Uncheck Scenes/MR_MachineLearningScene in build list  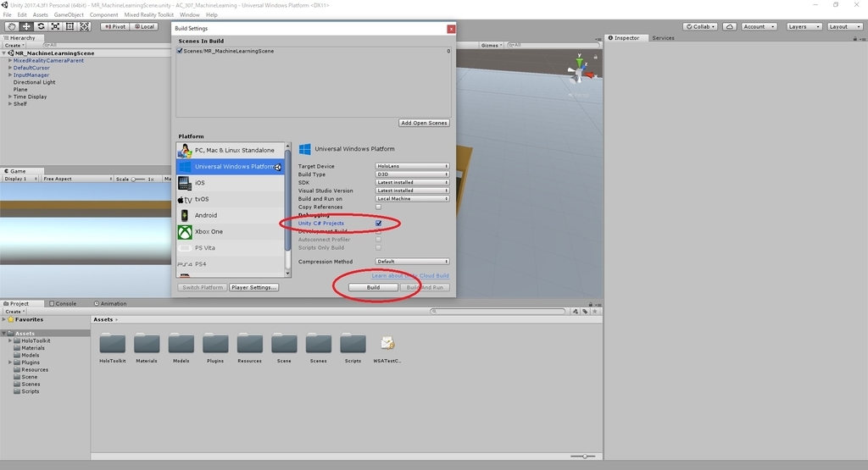tap(180, 51)
